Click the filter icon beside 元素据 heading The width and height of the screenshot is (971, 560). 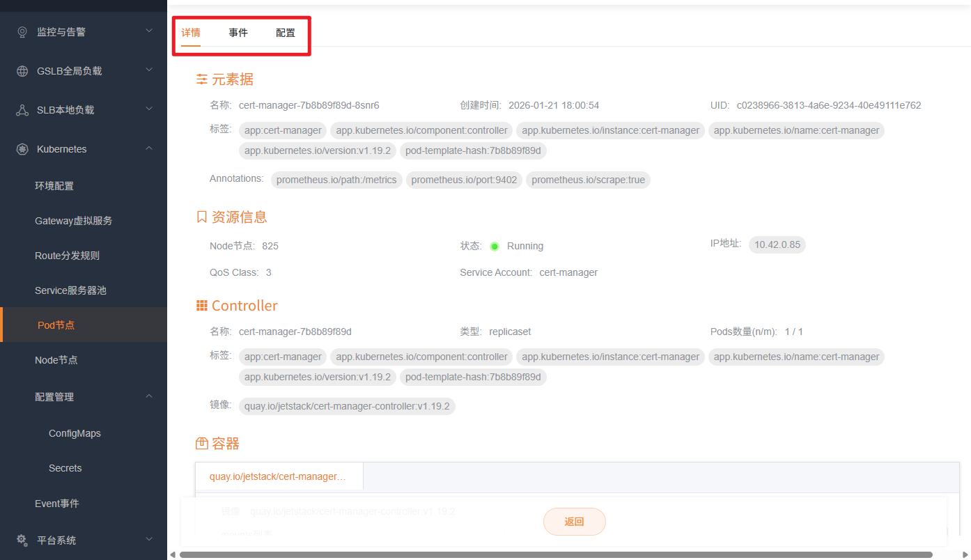coord(201,79)
